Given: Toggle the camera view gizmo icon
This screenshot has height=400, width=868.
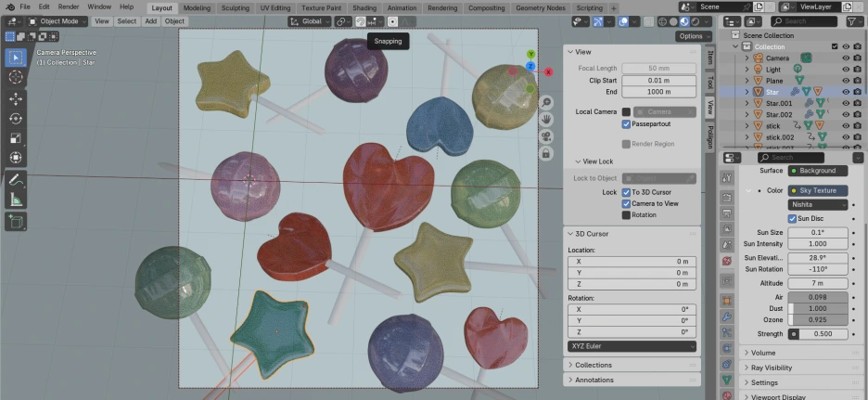Looking at the screenshot, I should pyautogui.click(x=546, y=135).
